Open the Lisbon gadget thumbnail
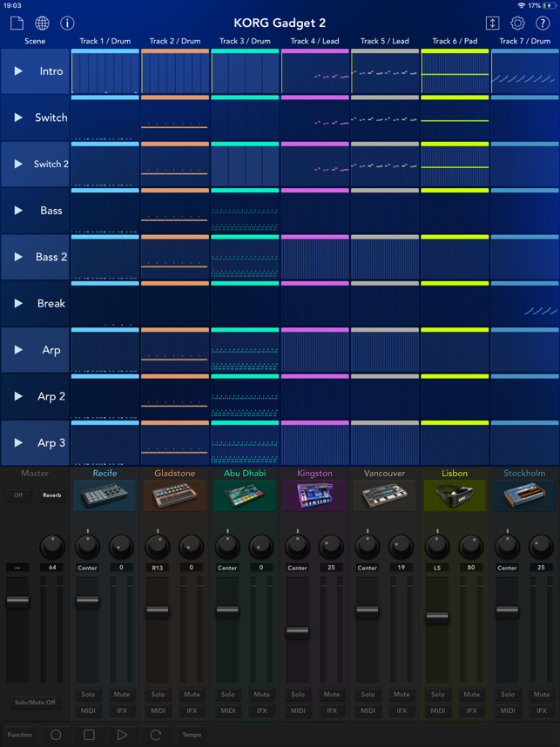Image resolution: width=560 pixels, height=747 pixels. (455, 495)
